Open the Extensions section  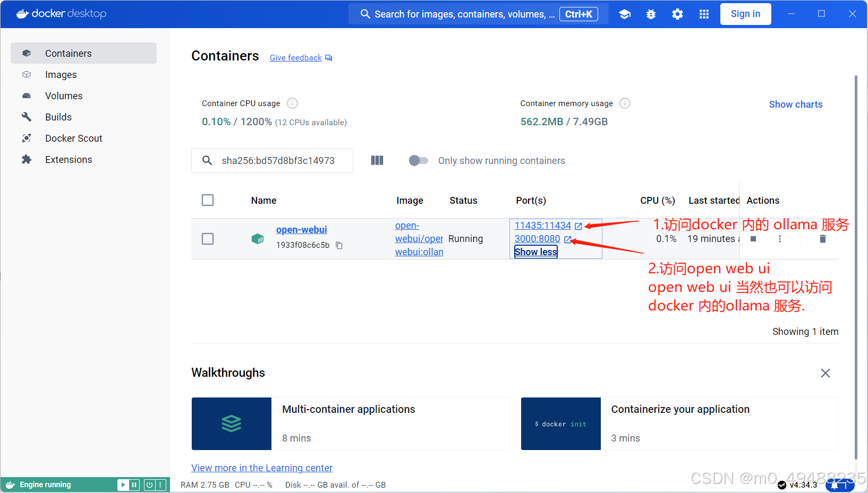coord(69,159)
